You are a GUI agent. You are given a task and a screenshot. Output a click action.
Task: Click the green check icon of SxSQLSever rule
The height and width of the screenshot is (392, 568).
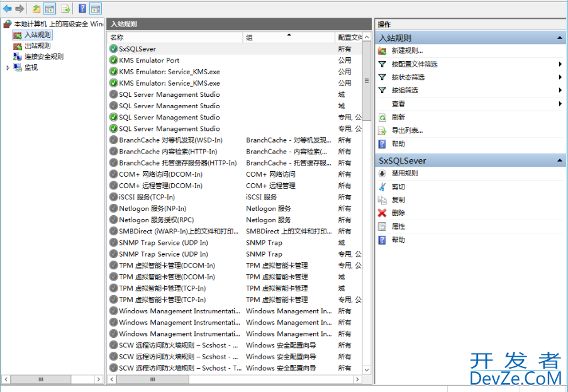click(113, 48)
